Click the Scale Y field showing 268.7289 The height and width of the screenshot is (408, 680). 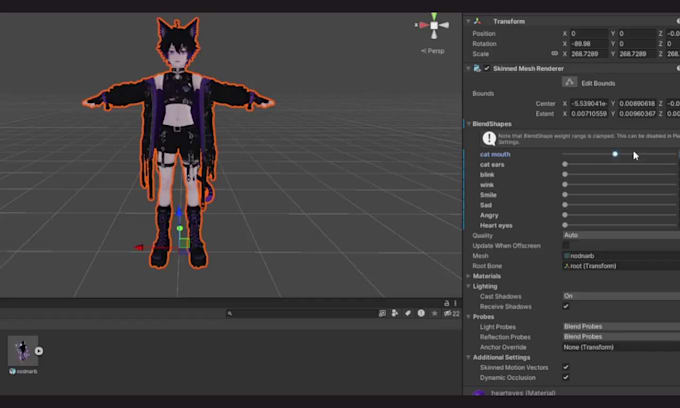pos(637,54)
